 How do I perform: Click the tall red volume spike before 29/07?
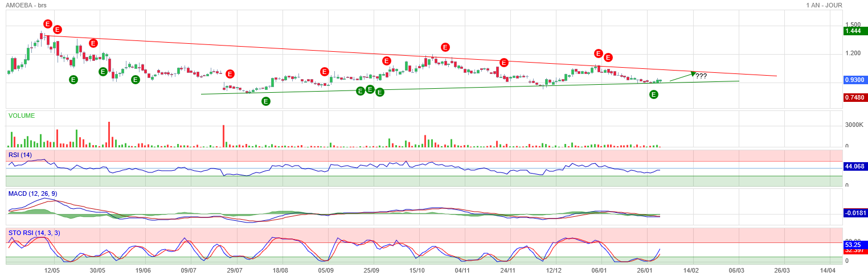pyautogui.click(x=223, y=136)
